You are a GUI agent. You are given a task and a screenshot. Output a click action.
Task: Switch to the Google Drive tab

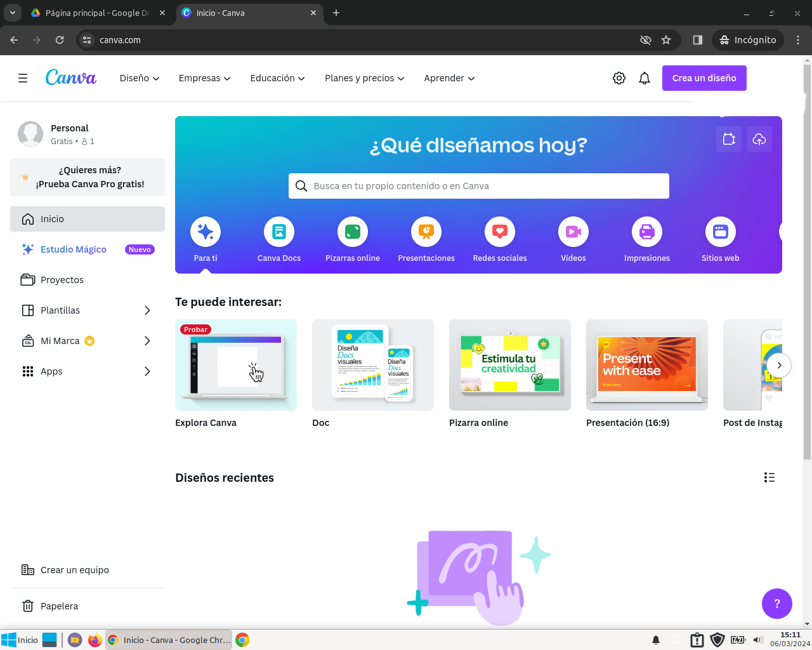pyautogui.click(x=98, y=13)
